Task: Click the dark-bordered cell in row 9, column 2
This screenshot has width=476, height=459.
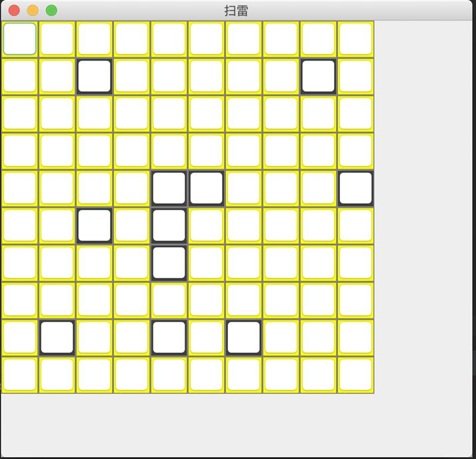Action: (57, 338)
